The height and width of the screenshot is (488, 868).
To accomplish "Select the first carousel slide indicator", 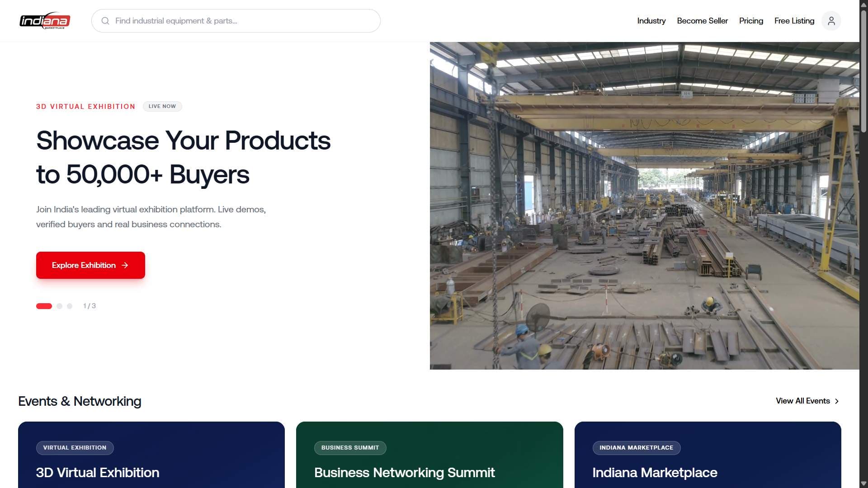I will [44, 306].
